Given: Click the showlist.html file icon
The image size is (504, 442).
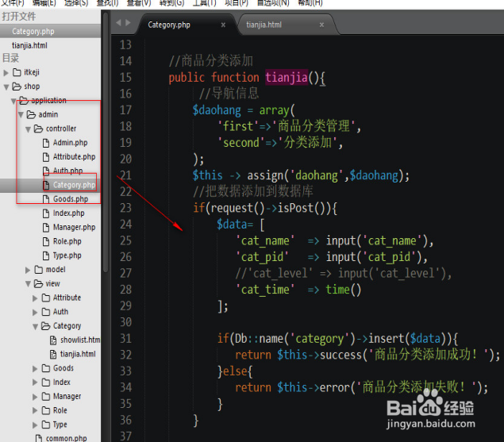Looking at the screenshot, I should [x=53, y=340].
